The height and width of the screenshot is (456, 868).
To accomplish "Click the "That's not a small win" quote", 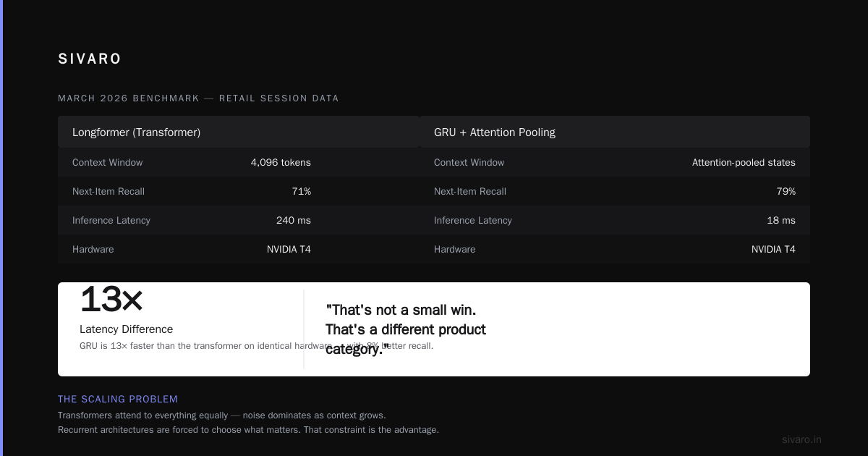I will (406, 329).
